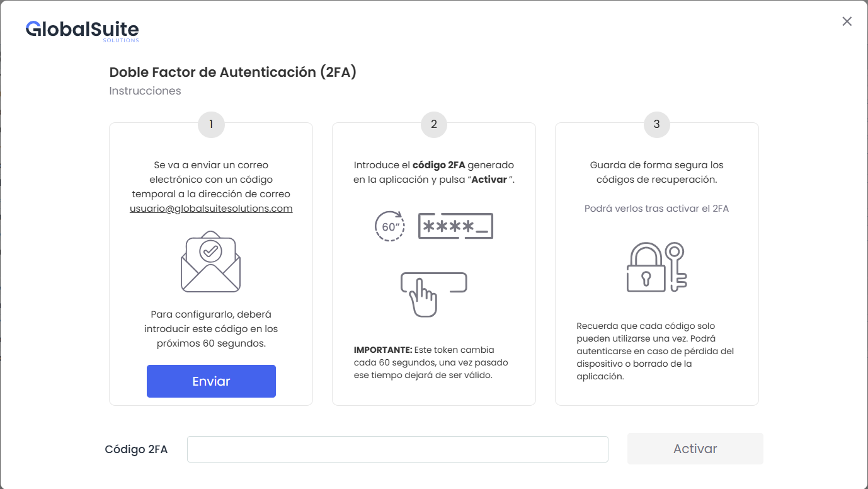868x489 pixels.
Task: Click the Código 2FA field label
Action: 136,449
